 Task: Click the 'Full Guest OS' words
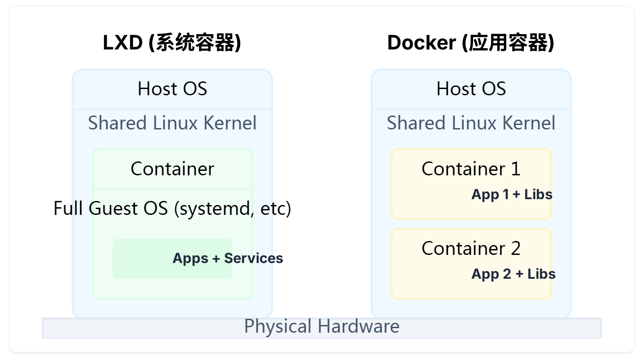pos(111,209)
